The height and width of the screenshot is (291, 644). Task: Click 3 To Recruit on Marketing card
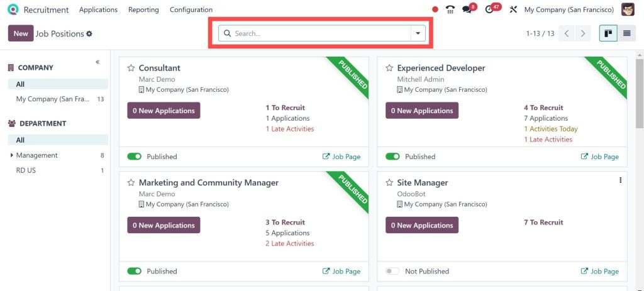(285, 222)
